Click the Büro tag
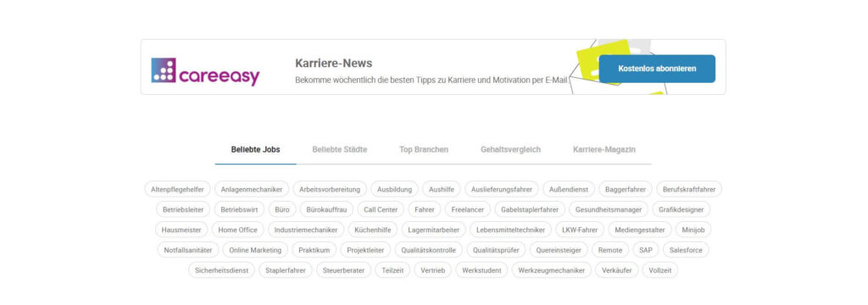Viewport: 868px width, 305px height. 282,210
